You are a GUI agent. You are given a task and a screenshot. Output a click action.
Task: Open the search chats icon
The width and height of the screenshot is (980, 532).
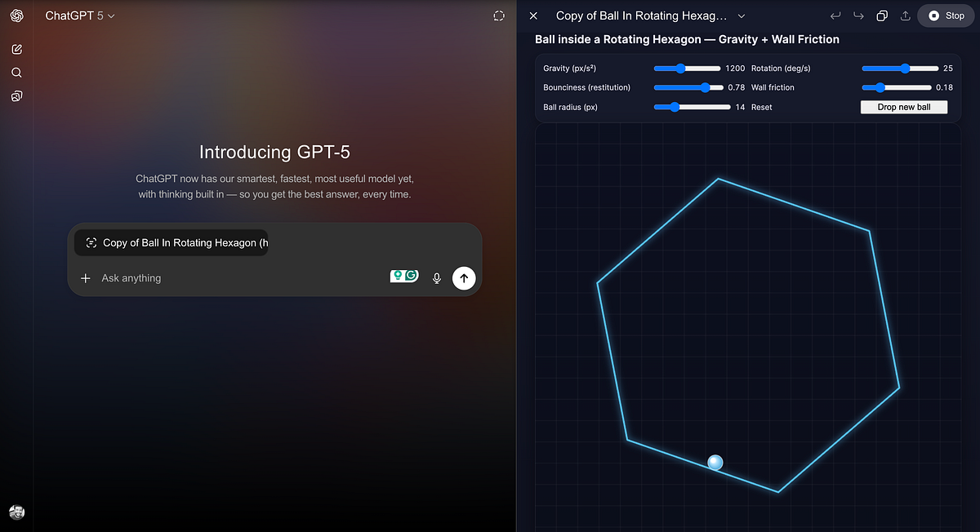tap(16, 73)
